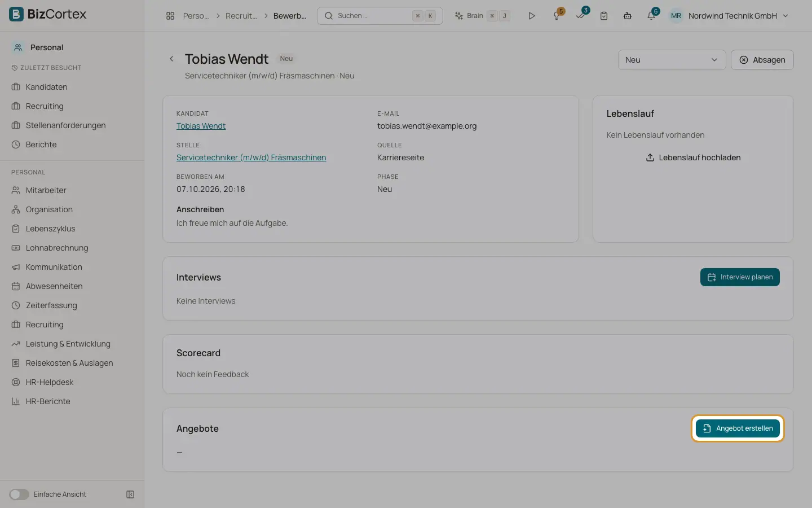
Task: Open the Personal module heading in sidebar
Action: click(47, 47)
